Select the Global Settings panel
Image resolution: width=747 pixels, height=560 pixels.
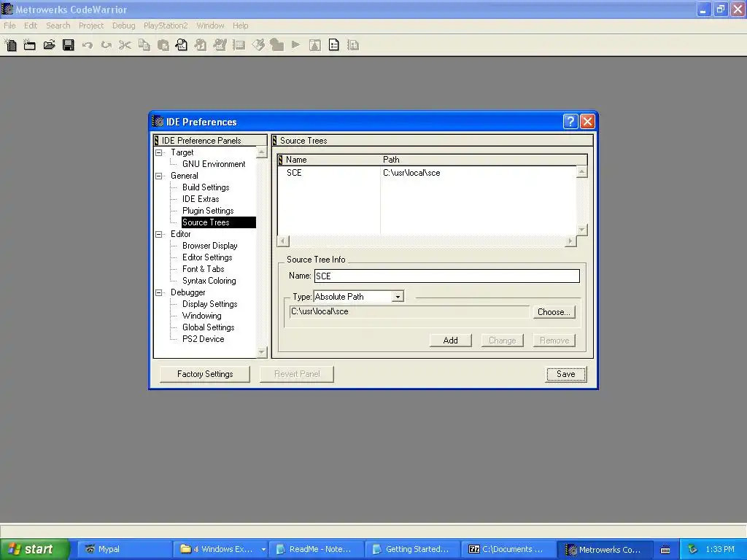[208, 327]
